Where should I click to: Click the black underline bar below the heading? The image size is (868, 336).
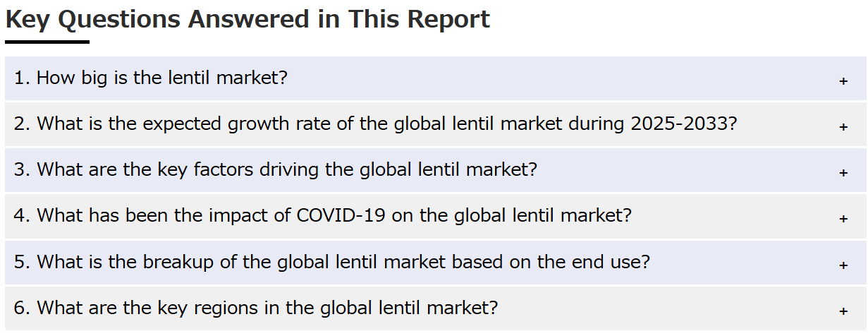coord(47,42)
